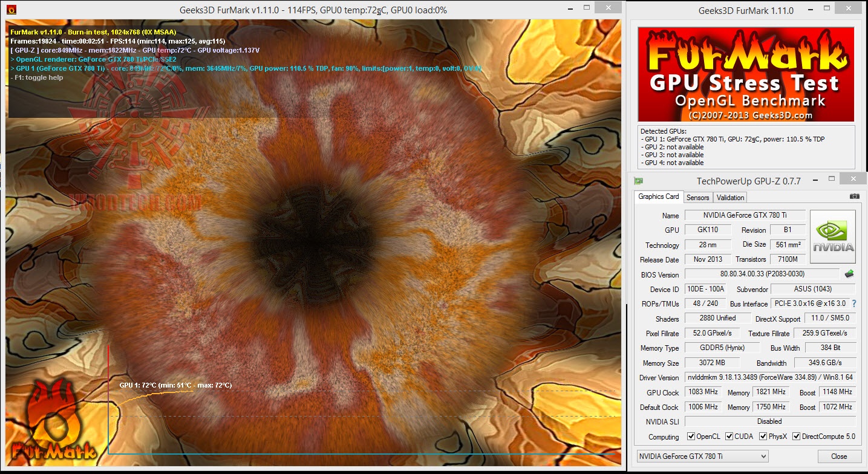This screenshot has width=868, height=474.
Task: Click the Subvendor field showing ASUS (1043)
Action: point(813,289)
